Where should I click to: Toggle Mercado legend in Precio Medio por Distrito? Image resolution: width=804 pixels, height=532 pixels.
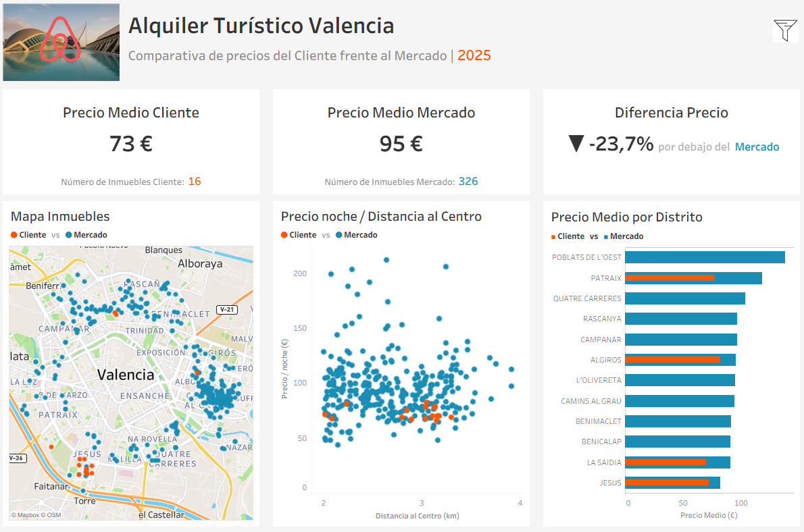click(622, 236)
